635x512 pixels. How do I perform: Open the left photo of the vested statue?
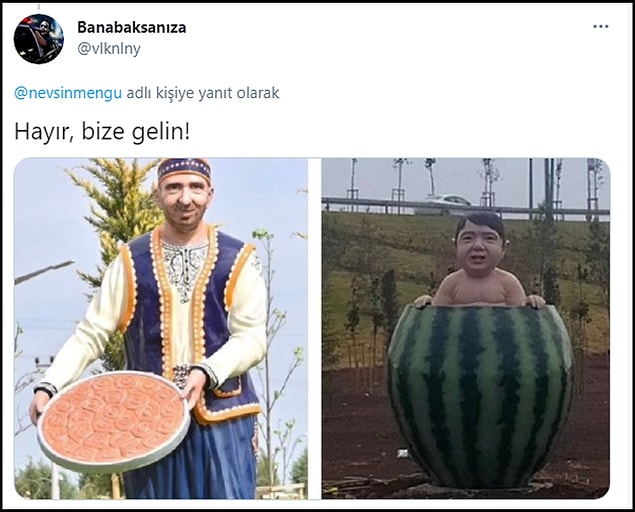[161, 329]
